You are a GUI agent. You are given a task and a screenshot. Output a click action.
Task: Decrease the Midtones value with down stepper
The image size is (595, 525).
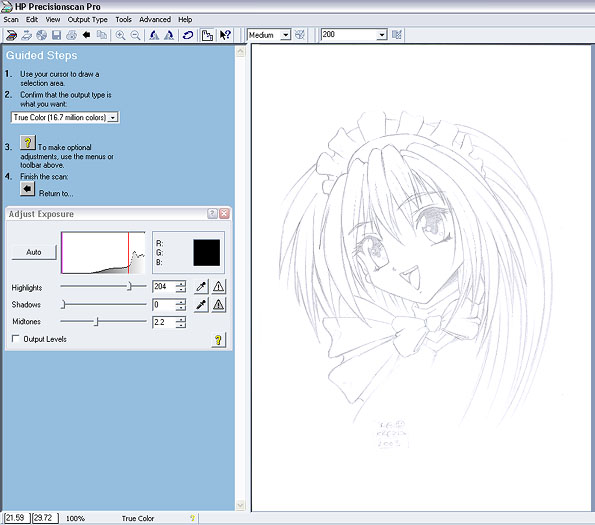181,325
